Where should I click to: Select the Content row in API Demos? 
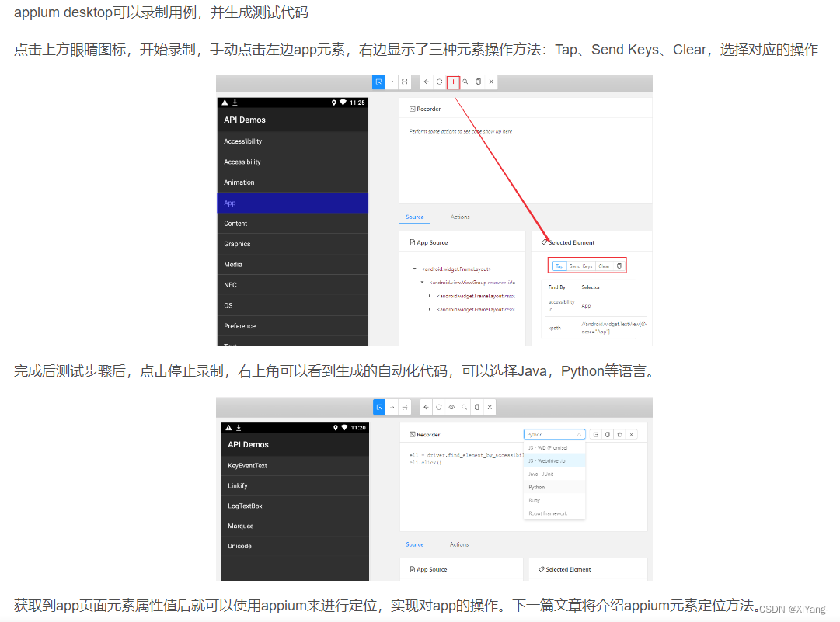[x=292, y=223]
